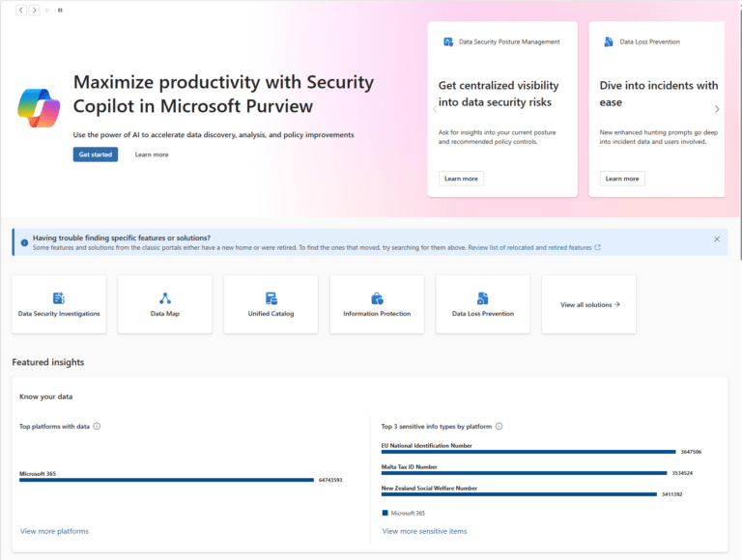Image resolution: width=742 pixels, height=560 pixels.
Task: Click the Know your data heading
Action: (46, 397)
